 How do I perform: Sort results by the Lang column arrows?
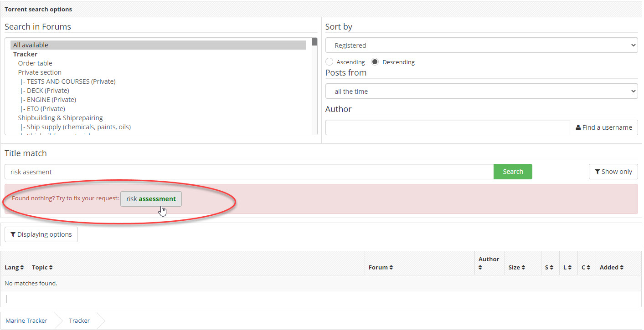tap(22, 268)
